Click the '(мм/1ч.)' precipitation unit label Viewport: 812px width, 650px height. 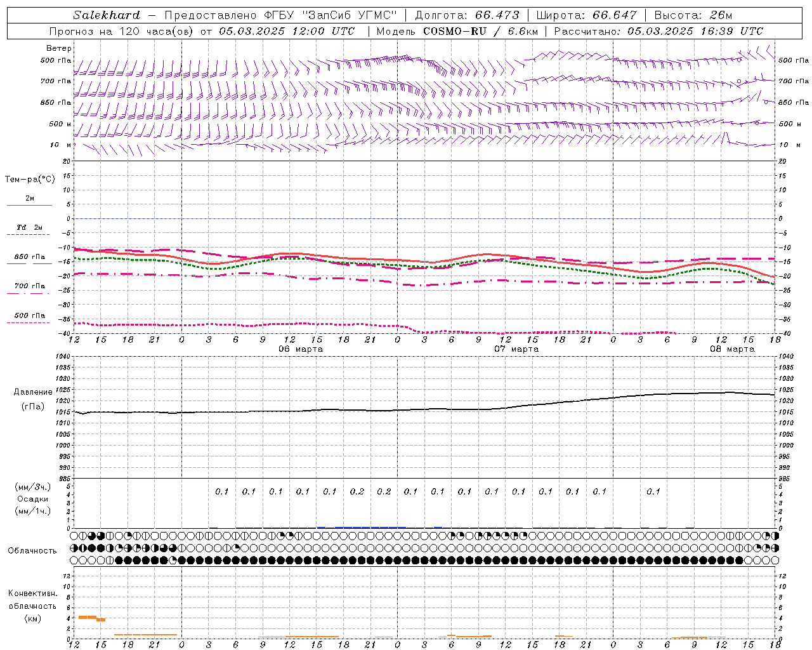(x=33, y=511)
